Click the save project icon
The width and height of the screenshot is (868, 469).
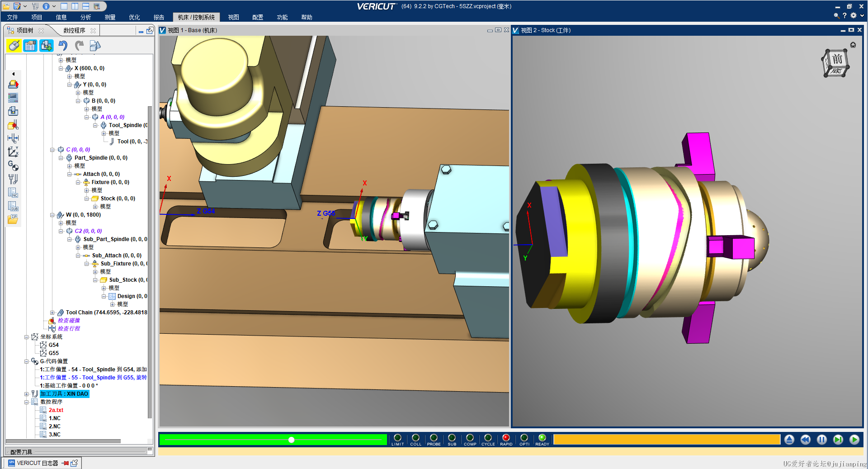click(17, 6)
